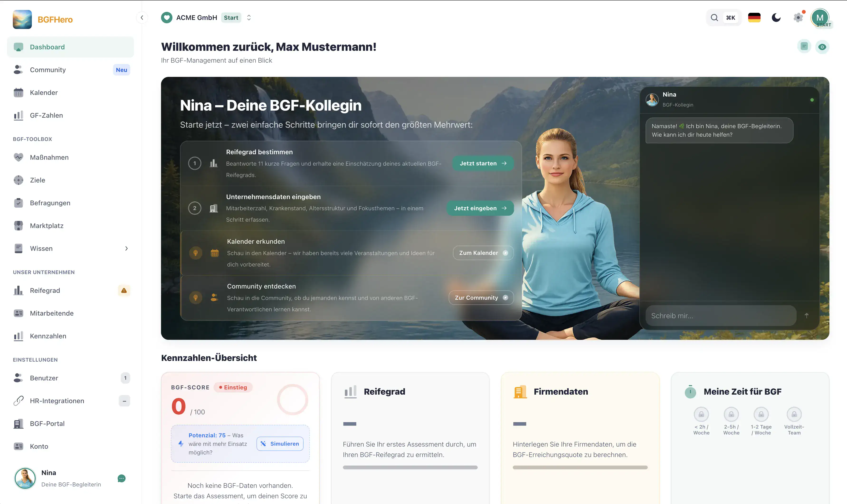The image size is (847, 504).
Task: Toggle visibility with the eye icon top right
Action: point(822,47)
